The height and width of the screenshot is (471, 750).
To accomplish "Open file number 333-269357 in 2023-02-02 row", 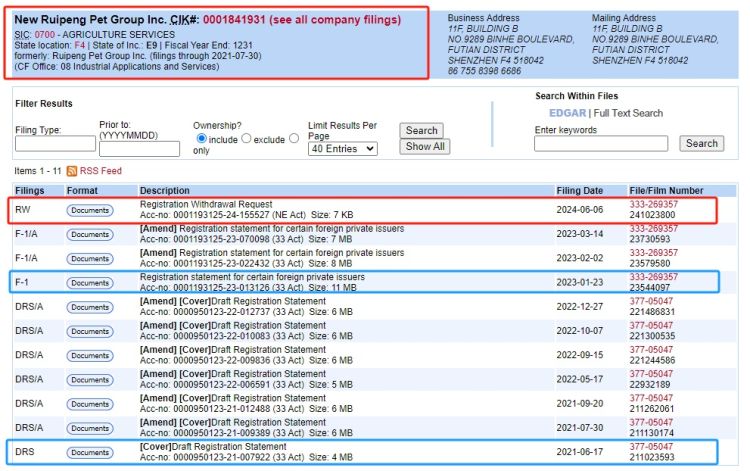I will 653,252.
